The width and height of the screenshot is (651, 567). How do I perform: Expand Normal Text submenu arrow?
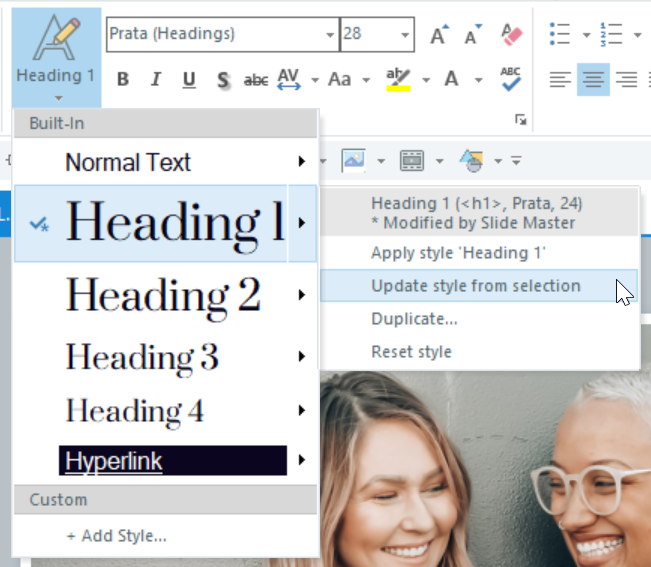pos(302,161)
